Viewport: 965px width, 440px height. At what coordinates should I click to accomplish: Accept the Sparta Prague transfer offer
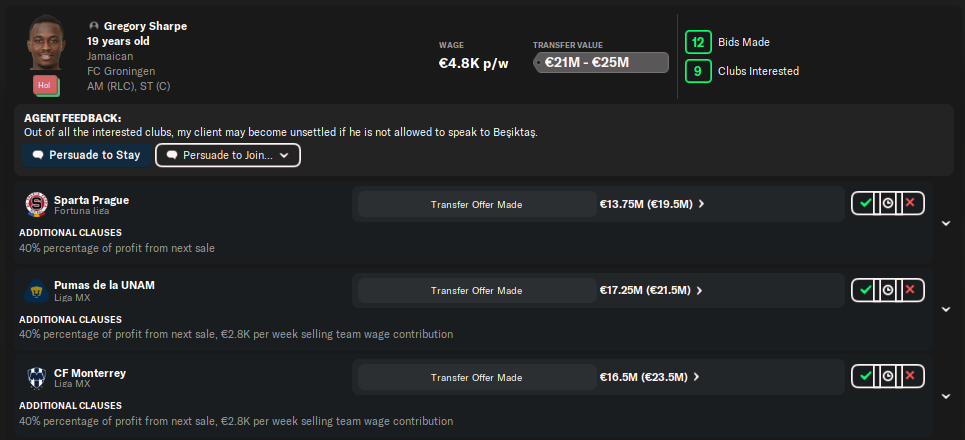tap(865, 204)
